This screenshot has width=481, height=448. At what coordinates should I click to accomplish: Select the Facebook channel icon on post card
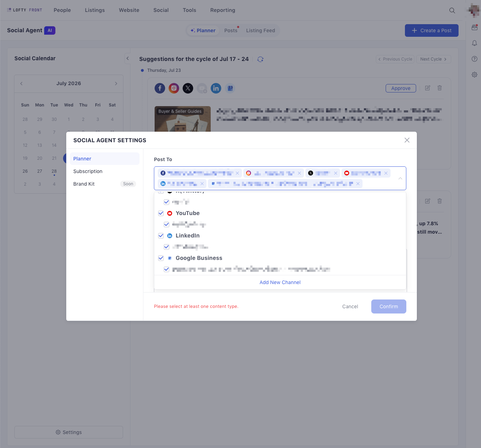pyautogui.click(x=160, y=88)
